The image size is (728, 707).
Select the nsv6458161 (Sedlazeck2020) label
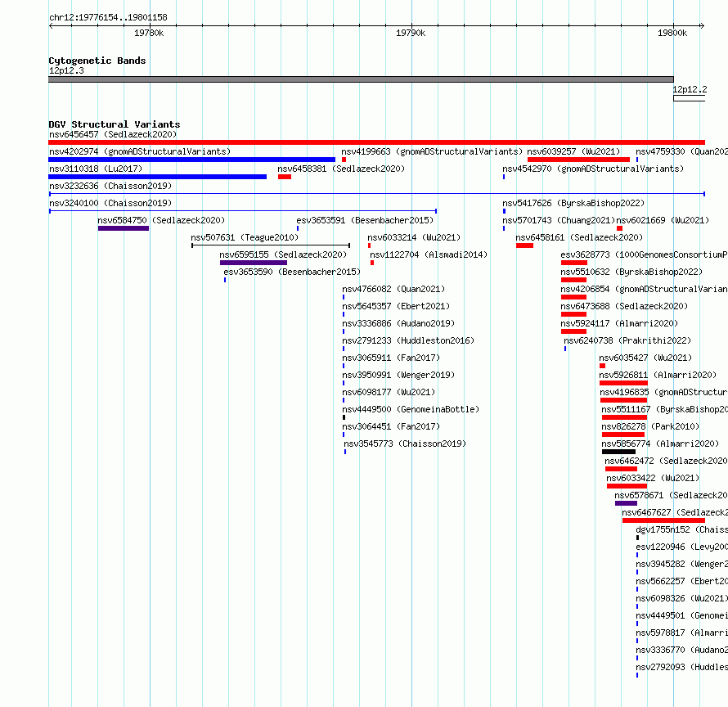(x=579, y=237)
